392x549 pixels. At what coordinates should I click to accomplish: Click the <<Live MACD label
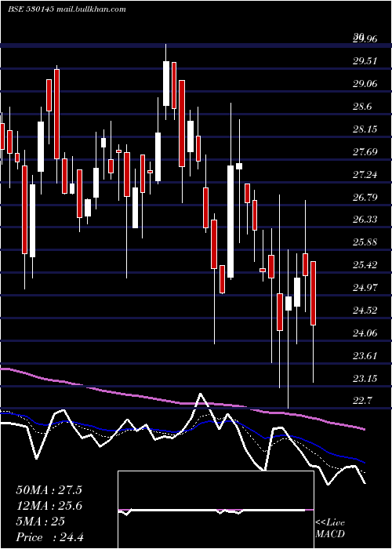pos(330,529)
